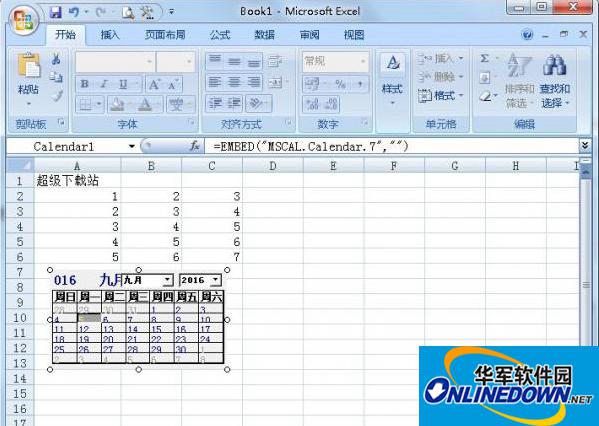Customize quick access toolbar dropdown arrow
This screenshot has width=599, height=426.
click(172, 12)
